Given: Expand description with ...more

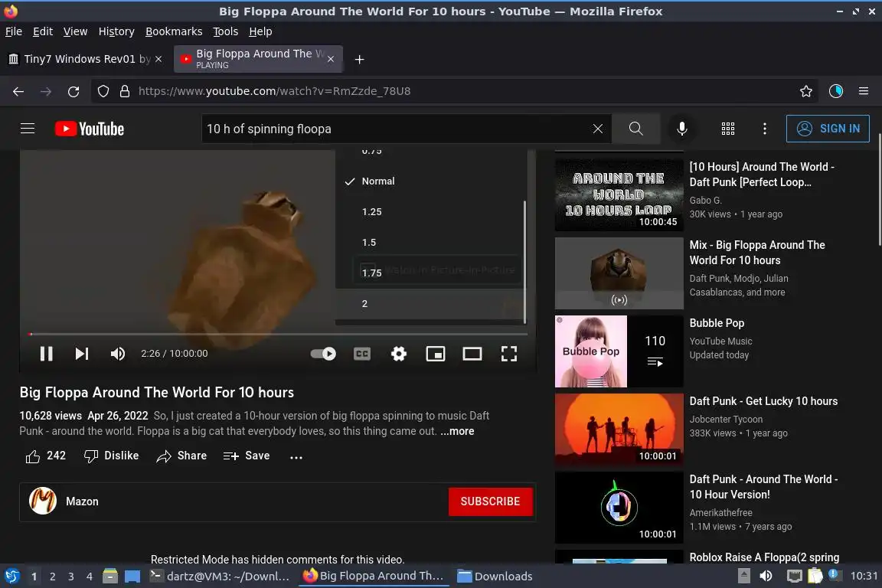Looking at the screenshot, I should coord(457,431).
